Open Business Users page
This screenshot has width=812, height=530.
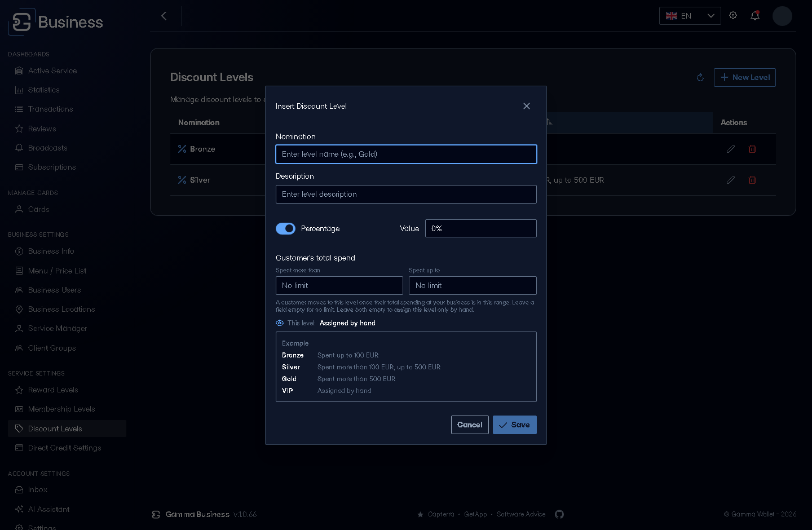(x=67, y=290)
